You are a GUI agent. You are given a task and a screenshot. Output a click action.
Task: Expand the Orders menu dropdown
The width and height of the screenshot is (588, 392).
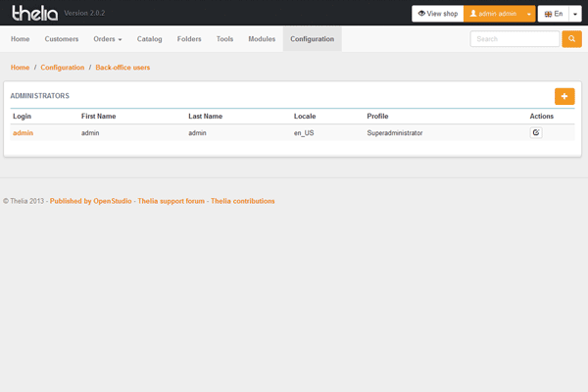pyautogui.click(x=108, y=39)
